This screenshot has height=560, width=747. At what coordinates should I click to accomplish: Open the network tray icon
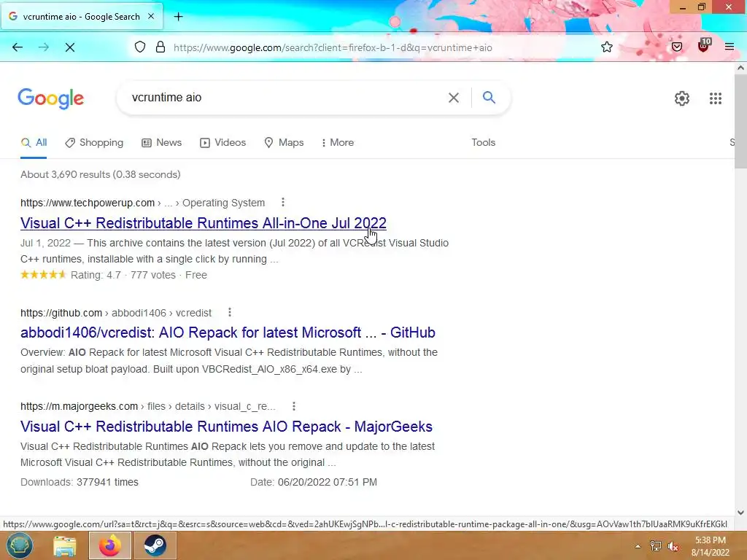click(x=656, y=546)
